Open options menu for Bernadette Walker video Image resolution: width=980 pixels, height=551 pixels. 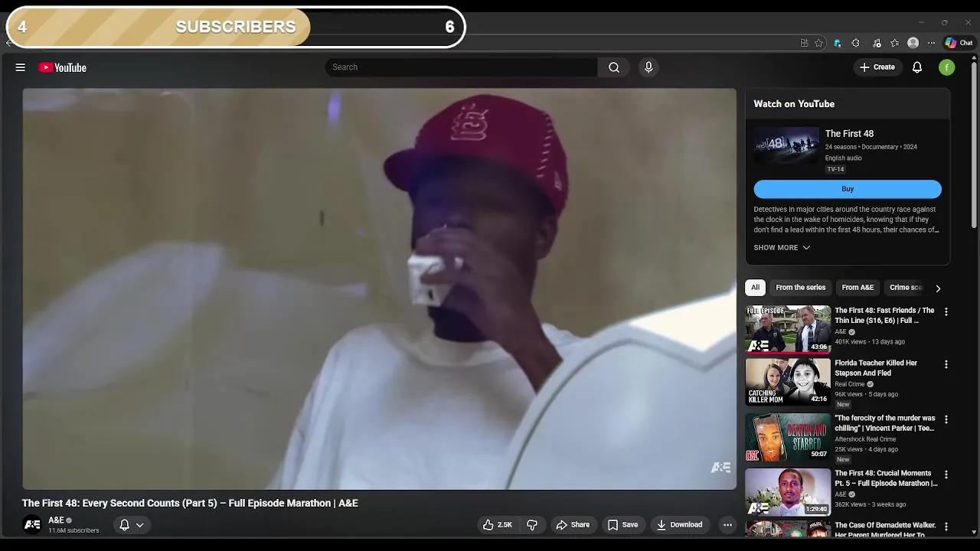point(946,527)
